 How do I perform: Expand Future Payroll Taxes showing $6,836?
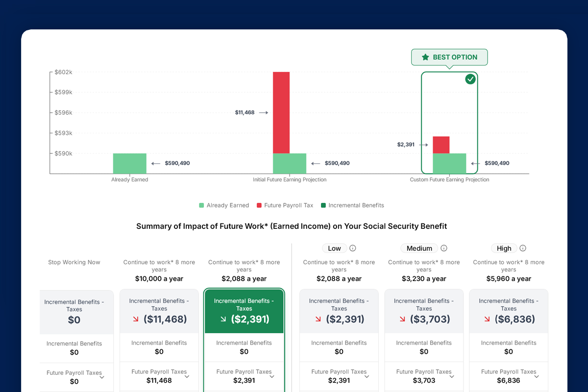537,377
